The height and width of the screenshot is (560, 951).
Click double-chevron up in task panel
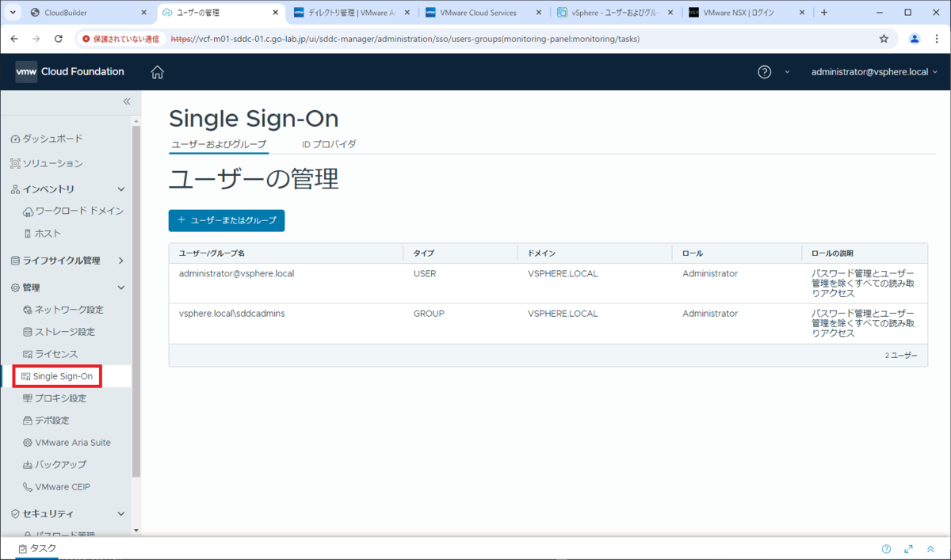tap(930, 549)
